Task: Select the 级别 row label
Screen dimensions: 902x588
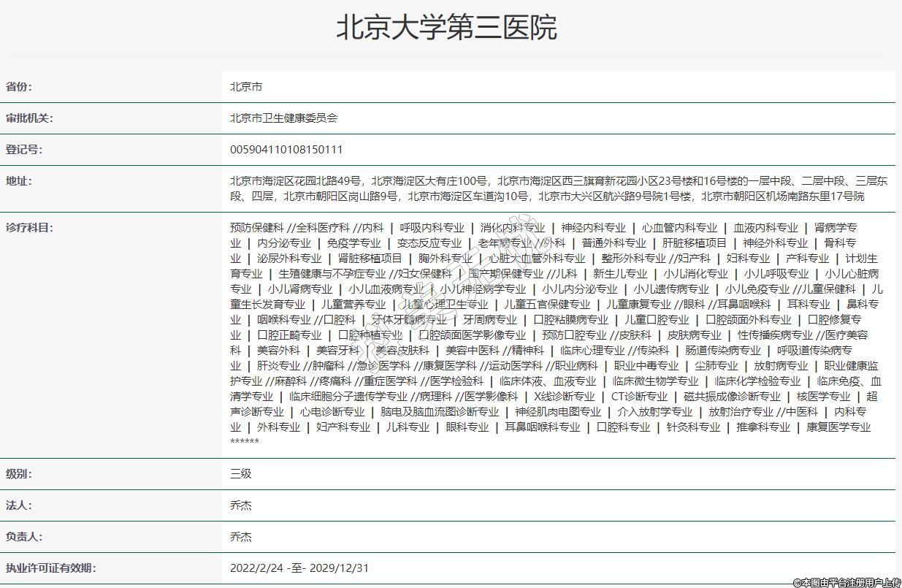Action: [20, 474]
